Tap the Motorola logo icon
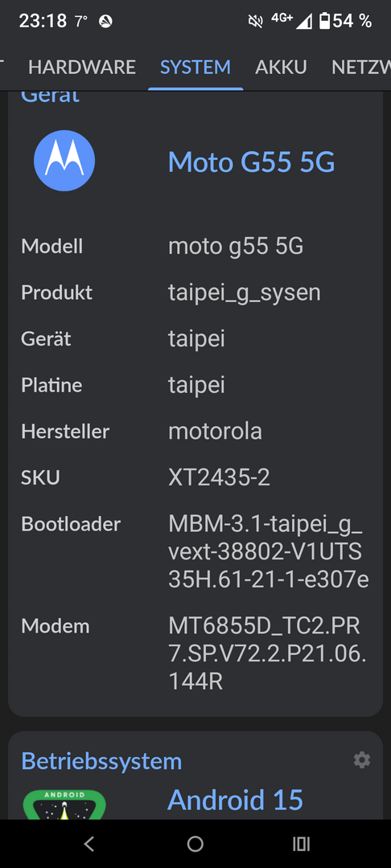 click(64, 161)
